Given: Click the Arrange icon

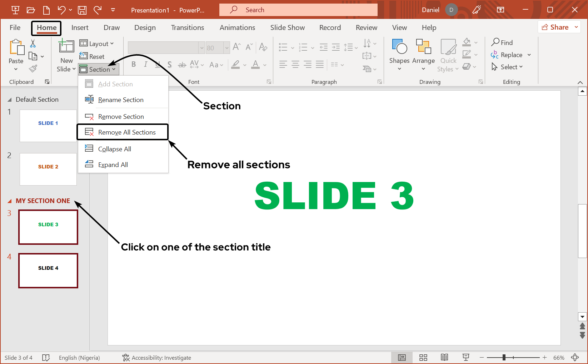Looking at the screenshot, I should [x=423, y=54].
